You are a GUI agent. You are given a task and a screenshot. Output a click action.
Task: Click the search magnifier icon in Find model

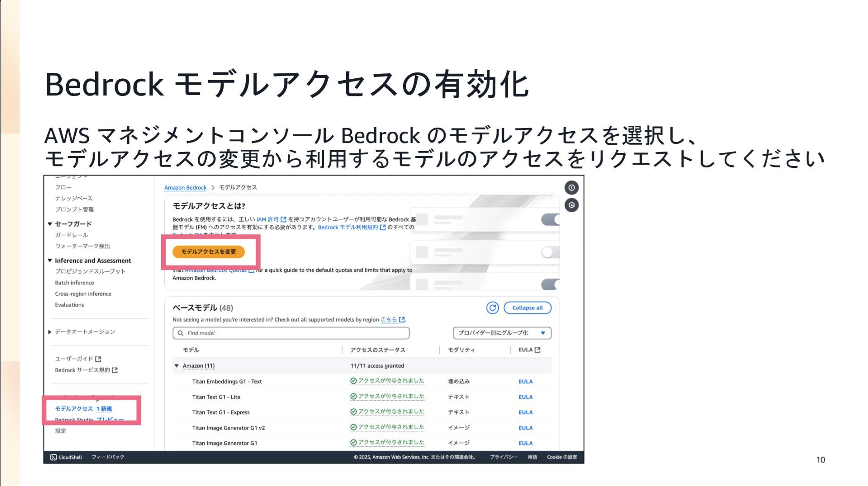tap(181, 333)
